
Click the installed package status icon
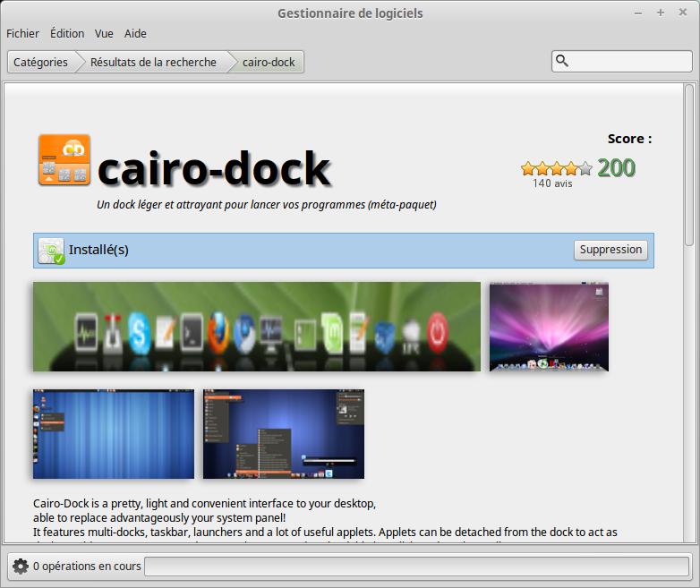point(51,251)
